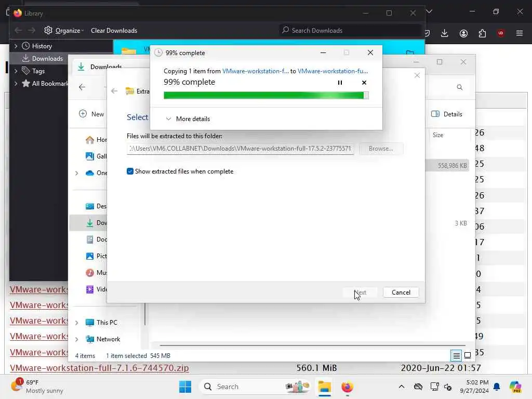Screen dimensions: 532x399
Task: Switch Explorer to large thumbnails view
Action: pyautogui.click(x=468, y=355)
